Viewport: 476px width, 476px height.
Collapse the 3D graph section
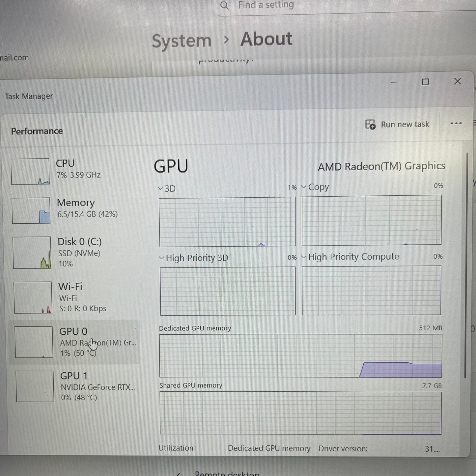tap(161, 188)
